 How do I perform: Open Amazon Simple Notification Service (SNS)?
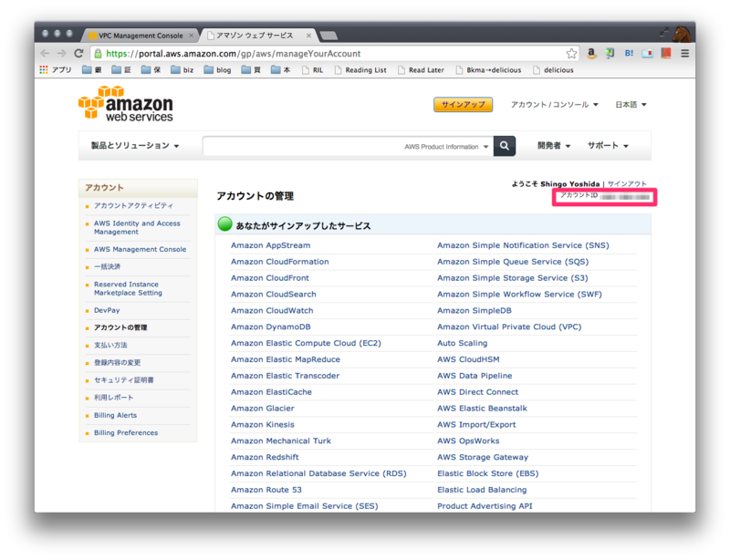pyautogui.click(x=523, y=245)
